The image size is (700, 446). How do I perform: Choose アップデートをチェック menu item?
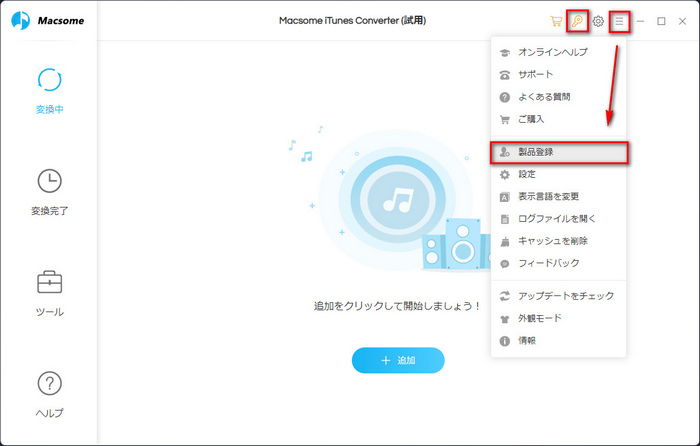tap(558, 296)
